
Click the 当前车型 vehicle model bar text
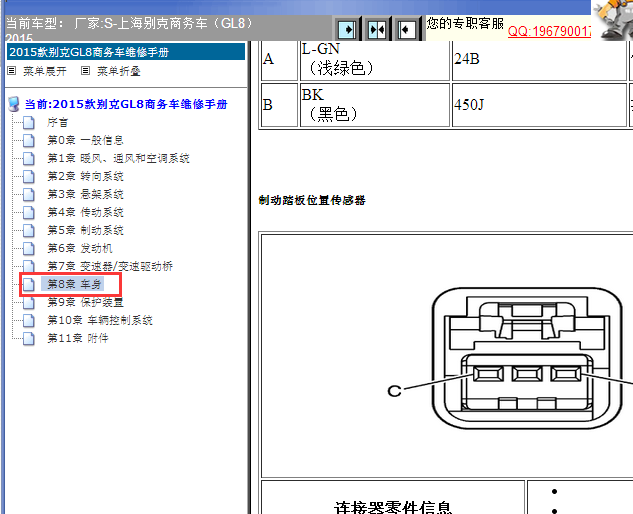(129, 23)
